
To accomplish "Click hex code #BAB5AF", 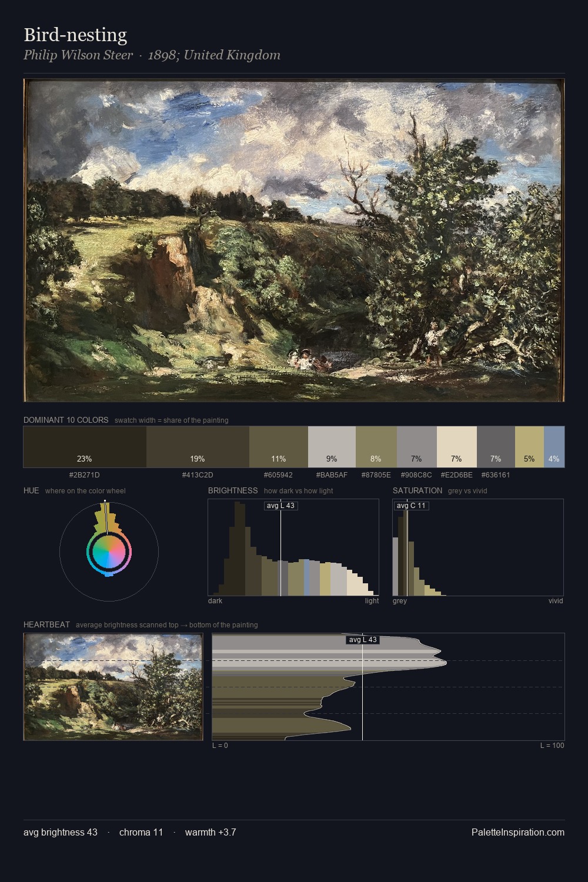I will click(x=332, y=475).
